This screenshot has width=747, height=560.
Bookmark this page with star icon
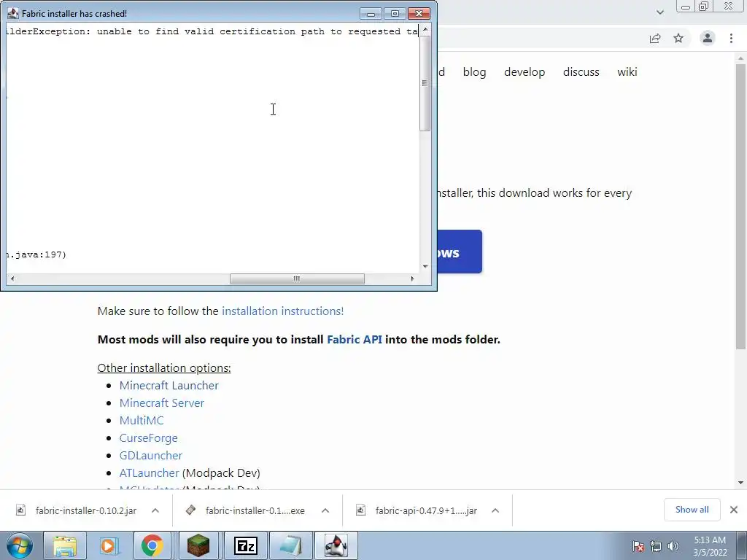click(x=678, y=38)
